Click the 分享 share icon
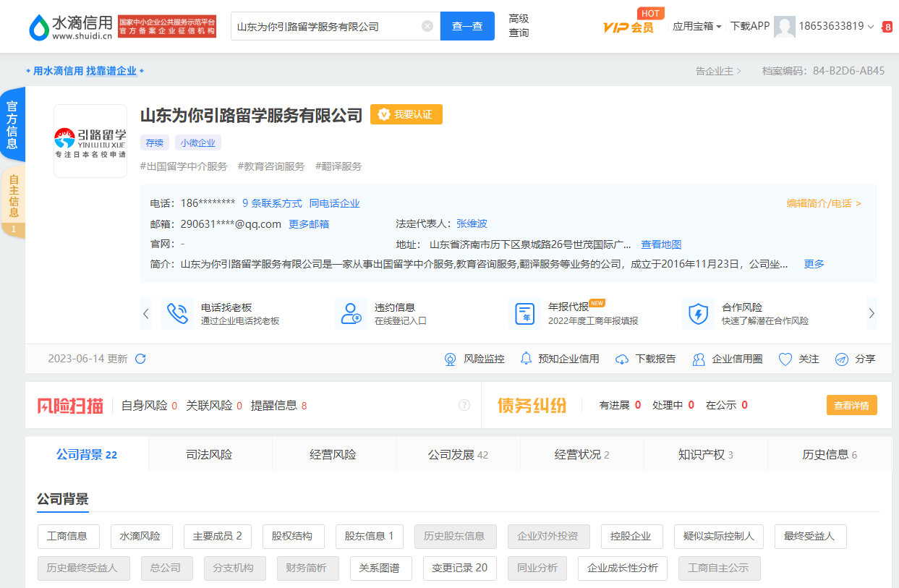This screenshot has width=899, height=588. coord(842,359)
